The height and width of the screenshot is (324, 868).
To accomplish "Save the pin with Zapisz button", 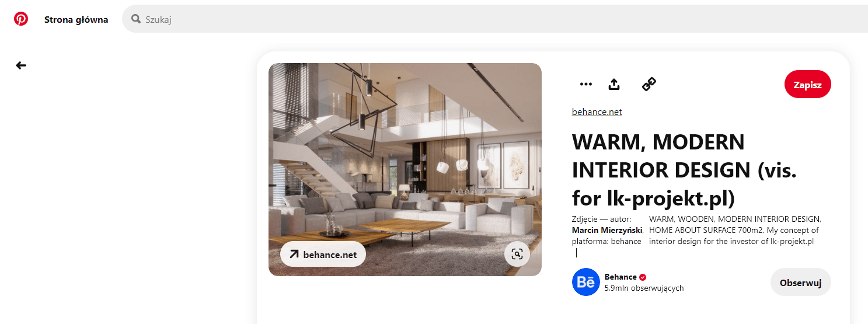I will 807,85.
